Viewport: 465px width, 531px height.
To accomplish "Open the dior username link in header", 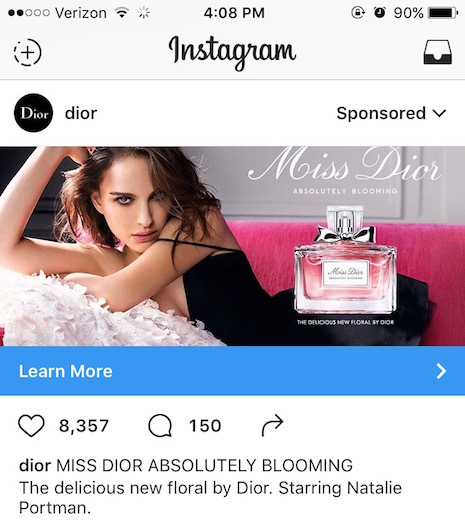I will coord(81,113).
